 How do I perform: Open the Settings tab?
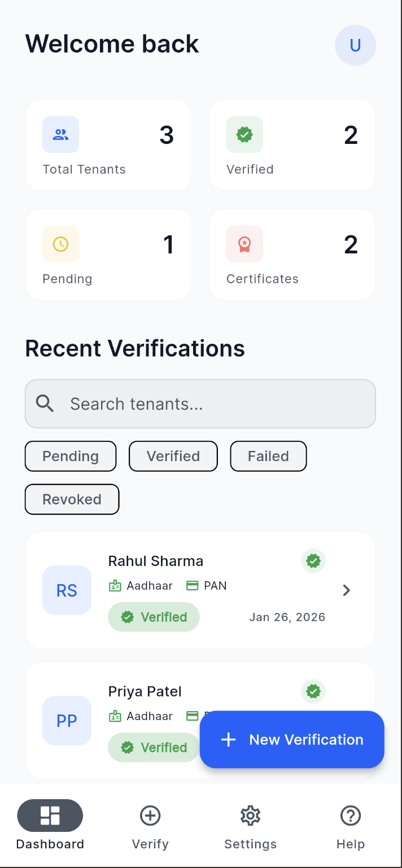click(x=250, y=826)
